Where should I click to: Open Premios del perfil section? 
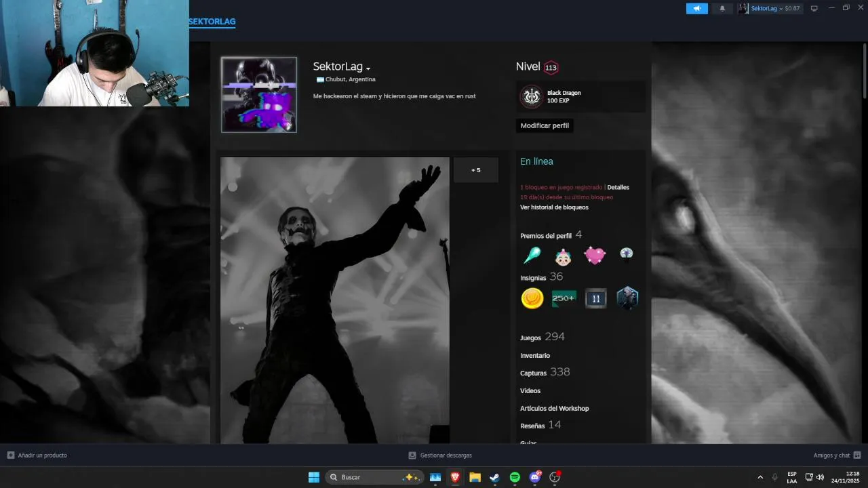[546, 236]
